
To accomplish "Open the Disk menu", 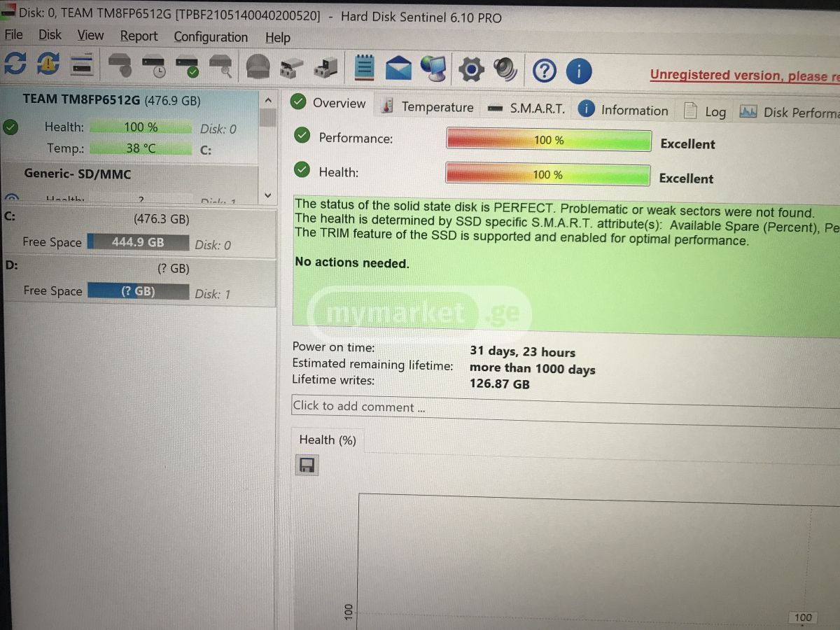I will (x=50, y=35).
